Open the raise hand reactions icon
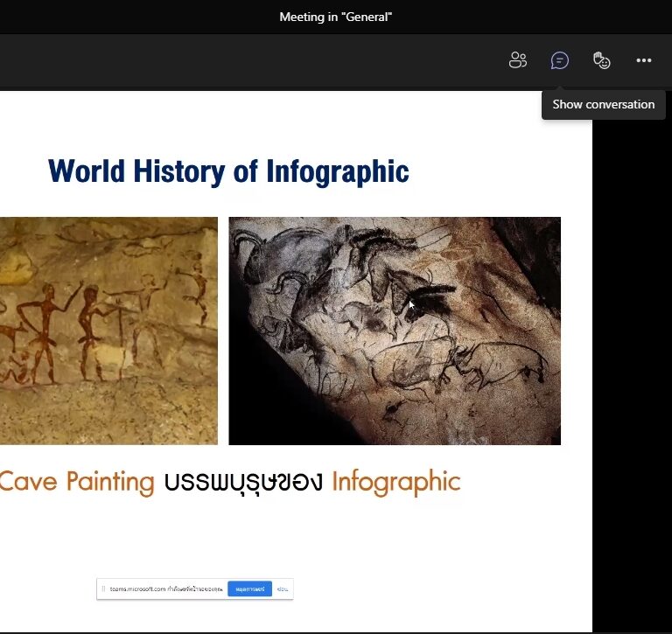This screenshot has width=672, height=634. pos(602,60)
